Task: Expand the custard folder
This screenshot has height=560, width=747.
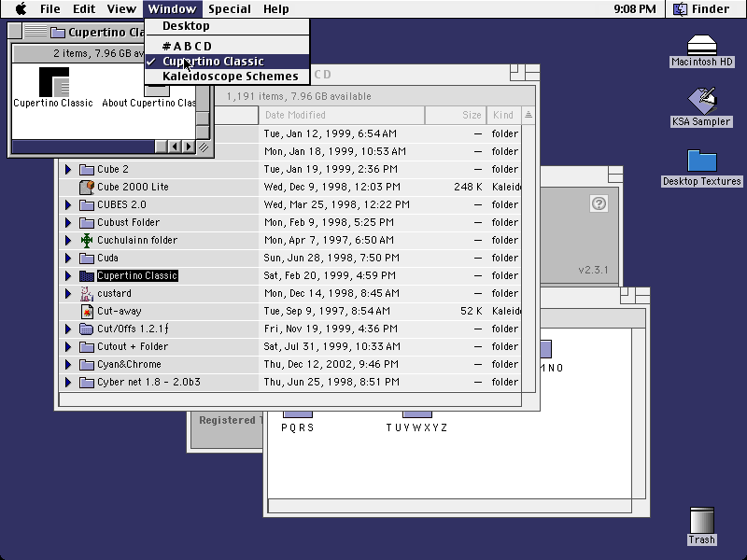Action: (68, 293)
